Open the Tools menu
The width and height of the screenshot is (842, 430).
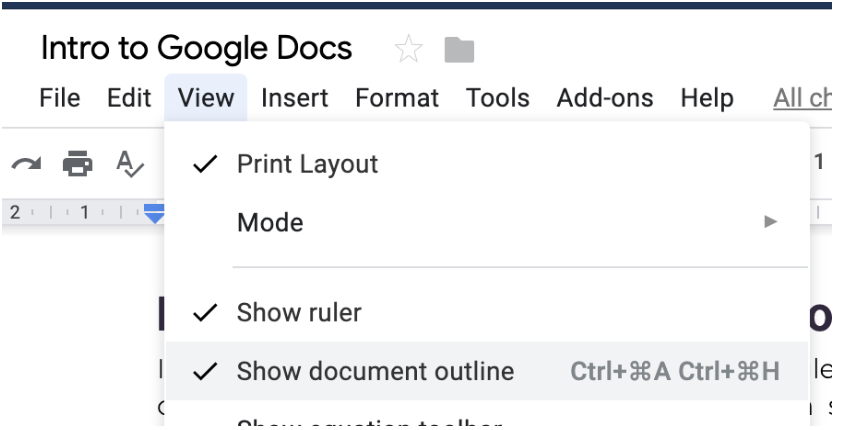click(x=498, y=98)
